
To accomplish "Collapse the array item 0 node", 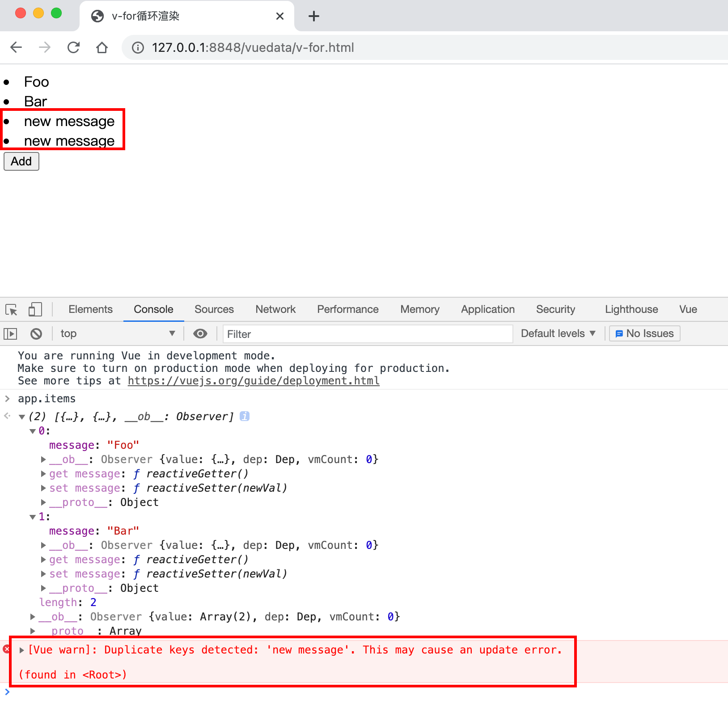I will pyautogui.click(x=33, y=431).
